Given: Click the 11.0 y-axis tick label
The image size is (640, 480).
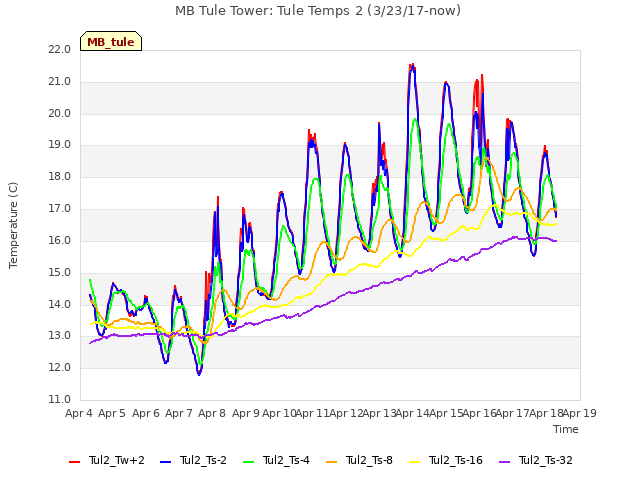Looking at the screenshot, I should coord(60,400).
